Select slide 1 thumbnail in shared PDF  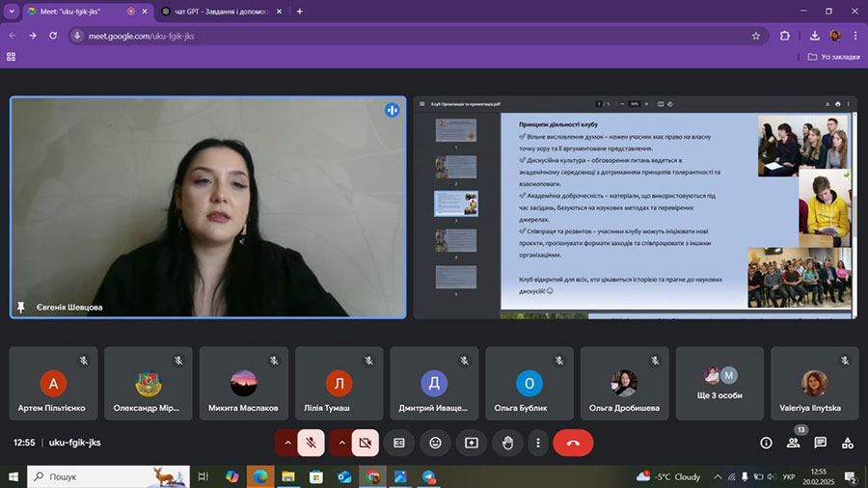[x=456, y=130]
